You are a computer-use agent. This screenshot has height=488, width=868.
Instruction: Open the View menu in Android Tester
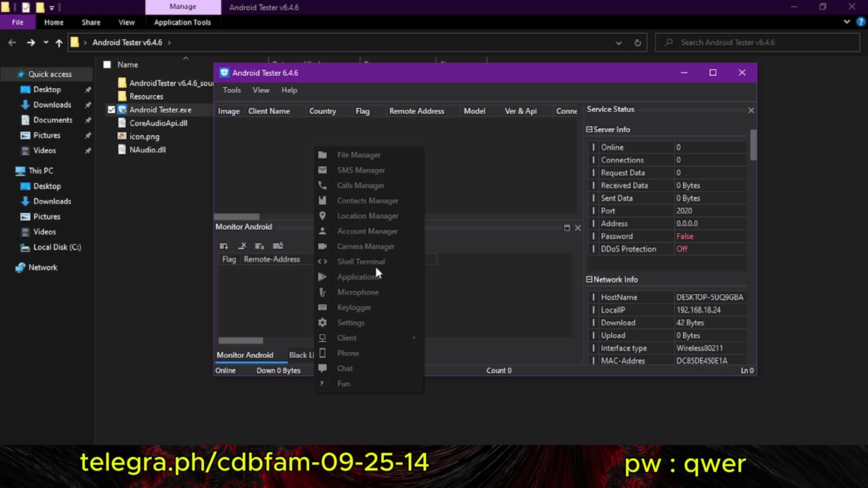(x=261, y=90)
